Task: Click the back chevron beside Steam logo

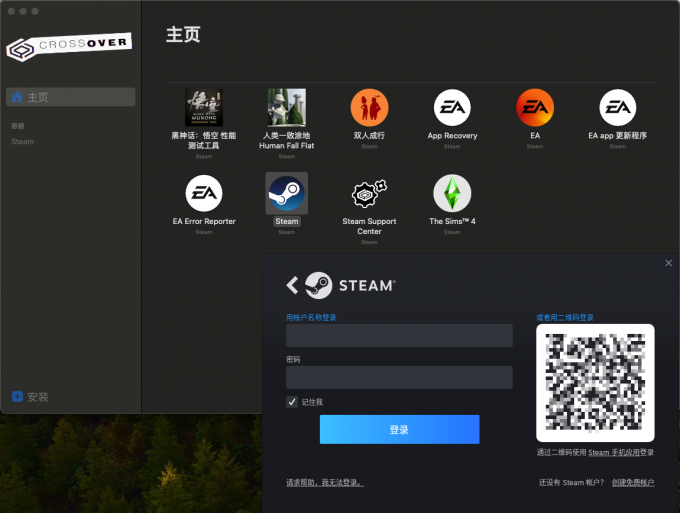Action: click(292, 285)
